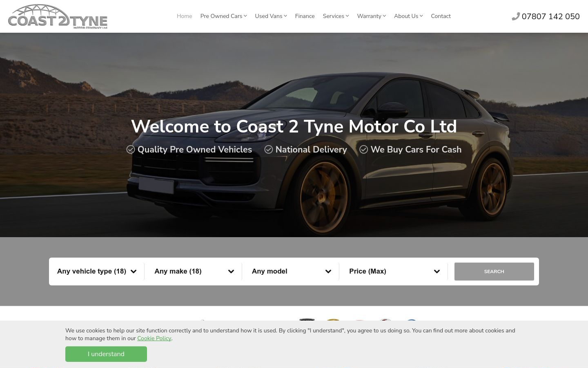This screenshot has width=588, height=368.
Task: Open the Any vehicle type dropdown
Action: point(97,272)
